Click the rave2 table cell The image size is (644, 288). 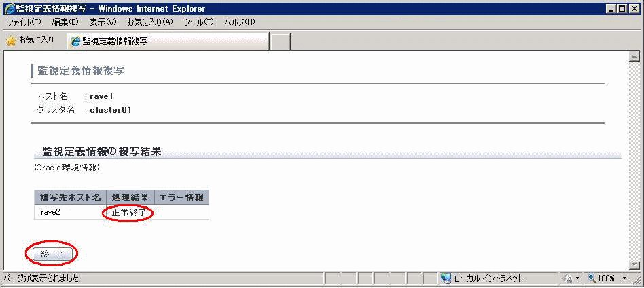coord(70,213)
